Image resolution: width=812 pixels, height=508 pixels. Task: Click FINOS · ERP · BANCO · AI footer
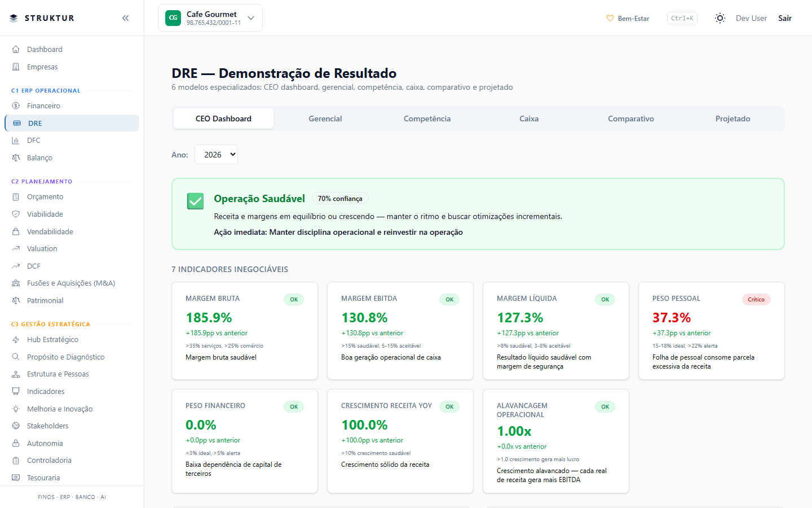[x=72, y=497]
